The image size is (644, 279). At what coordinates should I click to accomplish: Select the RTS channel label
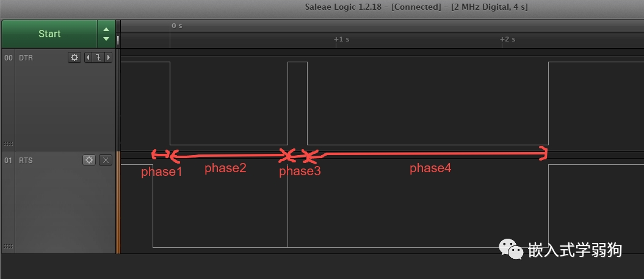[26, 160]
